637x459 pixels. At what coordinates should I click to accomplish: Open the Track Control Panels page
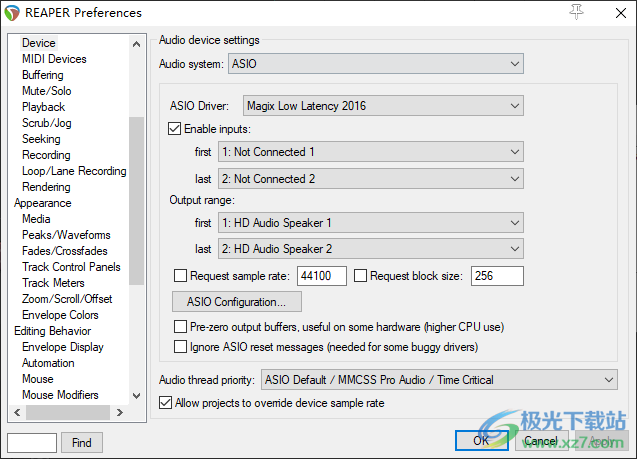point(71,267)
